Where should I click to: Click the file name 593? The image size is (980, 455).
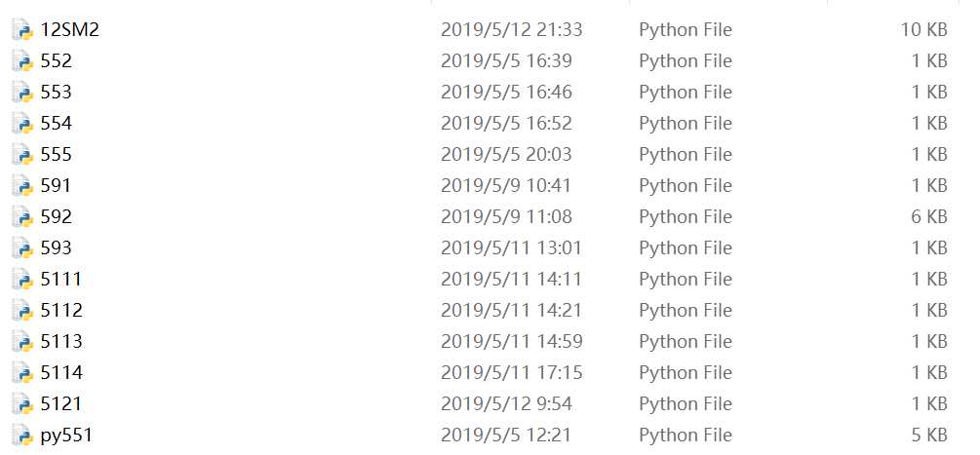coord(57,248)
